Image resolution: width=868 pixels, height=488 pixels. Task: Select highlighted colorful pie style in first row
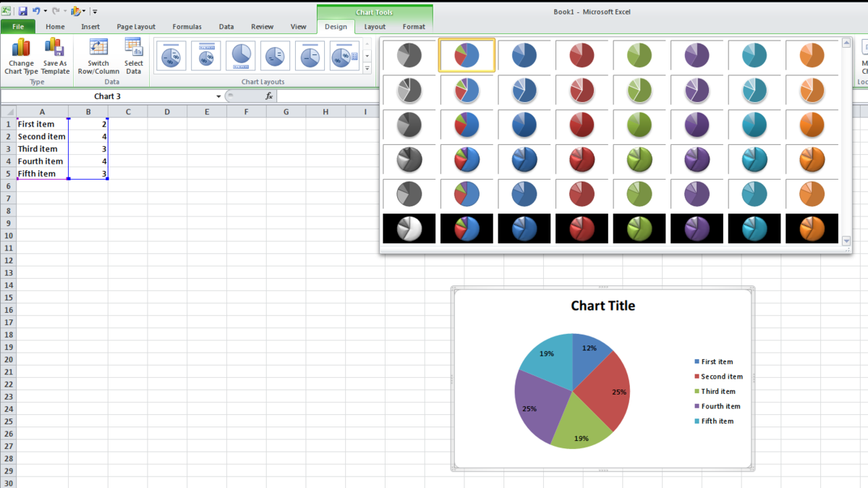[x=467, y=55]
